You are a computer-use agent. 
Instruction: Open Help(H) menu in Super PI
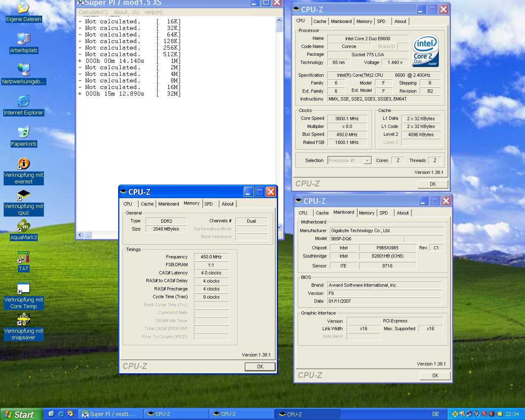tap(153, 12)
